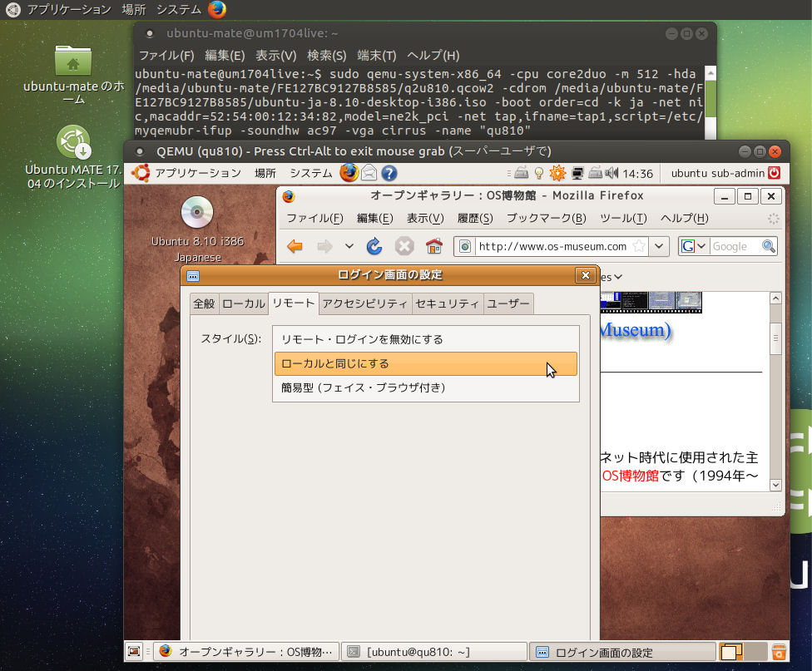The width and height of the screenshot is (812, 671).
Task: Open guest アプリケーション menu
Action: tap(198, 173)
